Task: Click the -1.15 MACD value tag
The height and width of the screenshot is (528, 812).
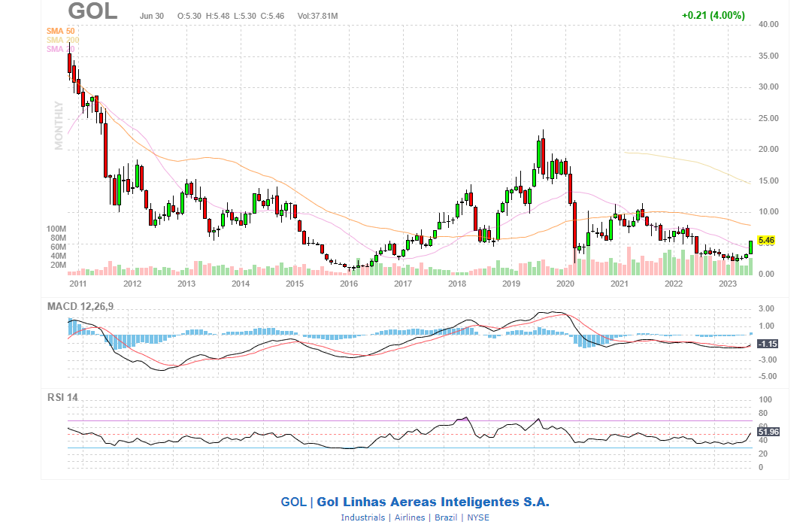Action: [767, 344]
